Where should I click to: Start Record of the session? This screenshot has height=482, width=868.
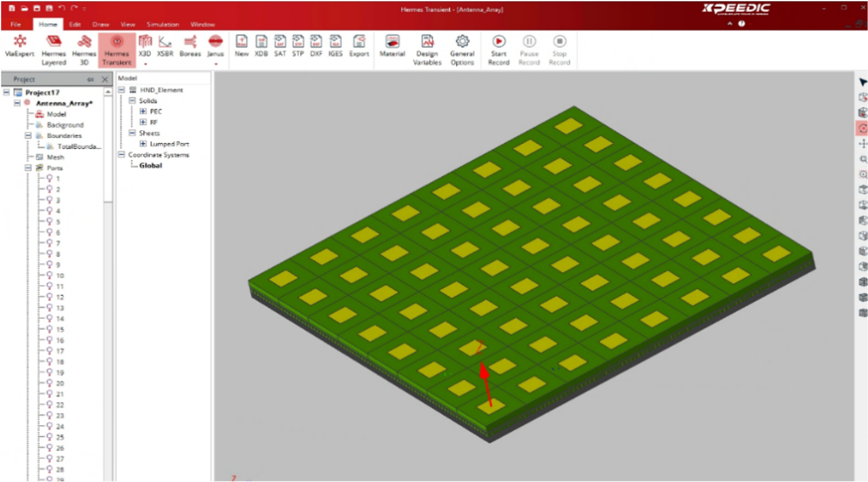pos(499,49)
